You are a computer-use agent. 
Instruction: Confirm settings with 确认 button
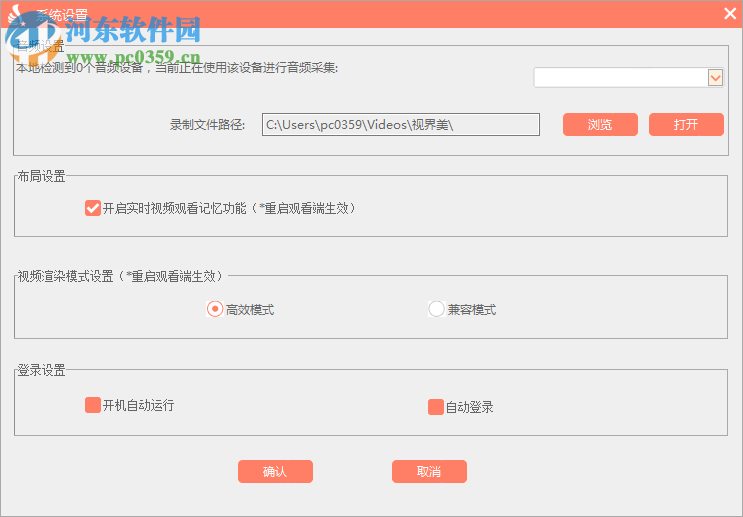click(x=275, y=472)
